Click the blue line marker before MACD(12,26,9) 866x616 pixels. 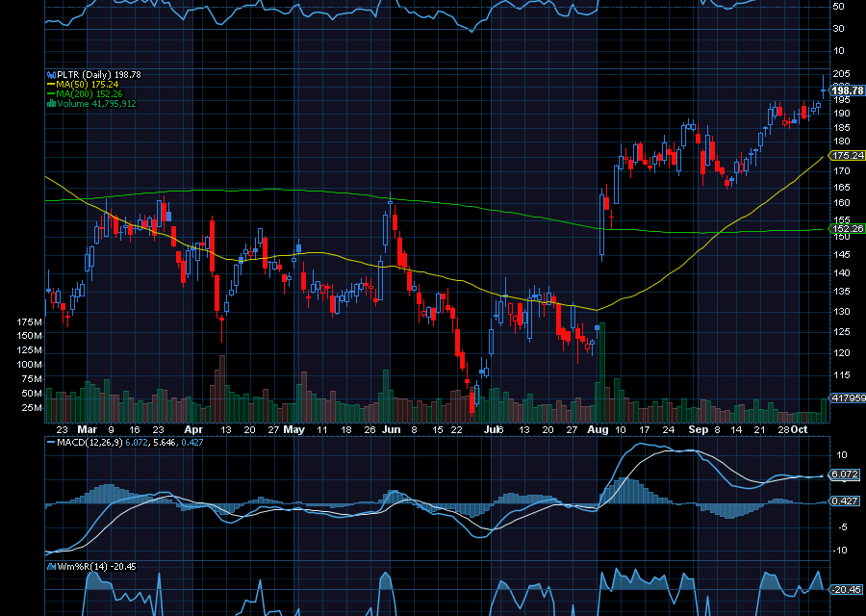tap(51, 443)
